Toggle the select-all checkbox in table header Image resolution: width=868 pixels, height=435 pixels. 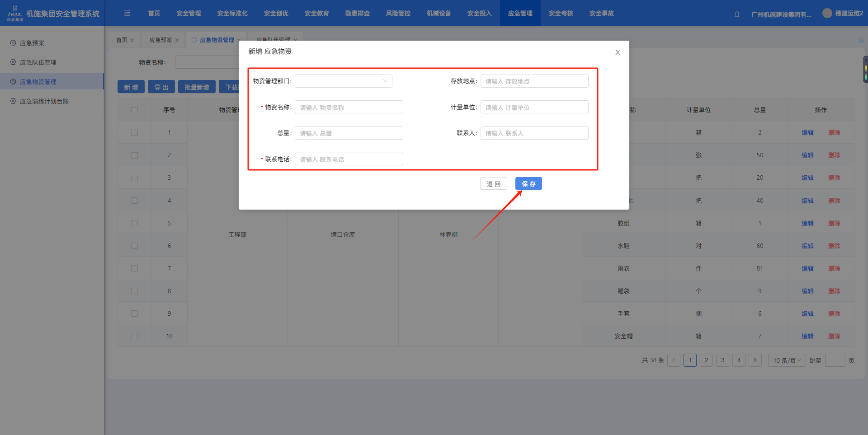(x=134, y=110)
